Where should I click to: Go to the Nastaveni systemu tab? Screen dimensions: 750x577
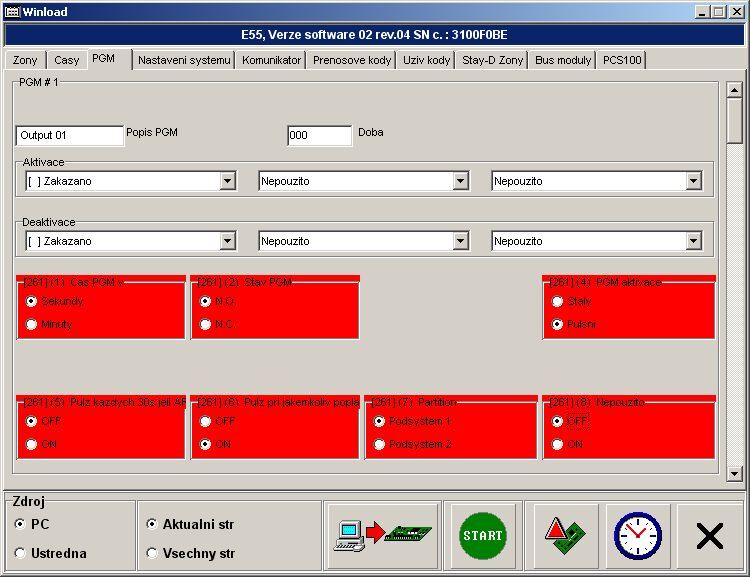tap(184, 60)
